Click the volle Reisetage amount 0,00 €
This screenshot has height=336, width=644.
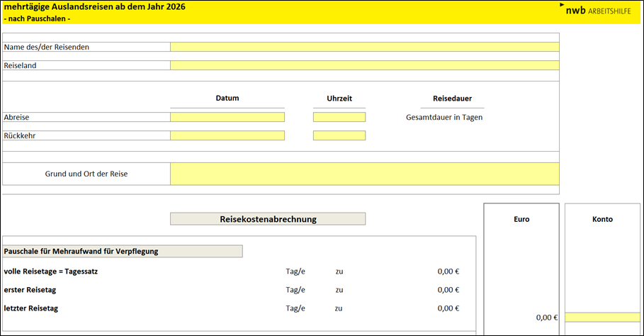pos(448,271)
